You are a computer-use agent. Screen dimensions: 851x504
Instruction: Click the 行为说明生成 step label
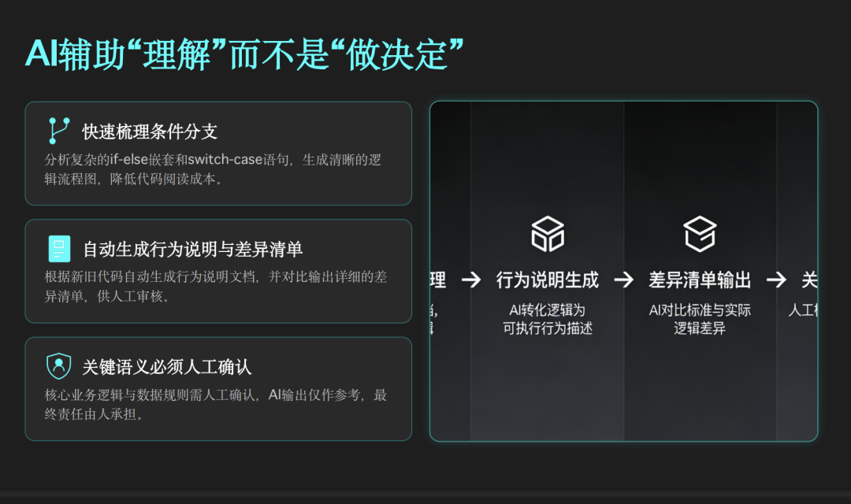point(548,280)
